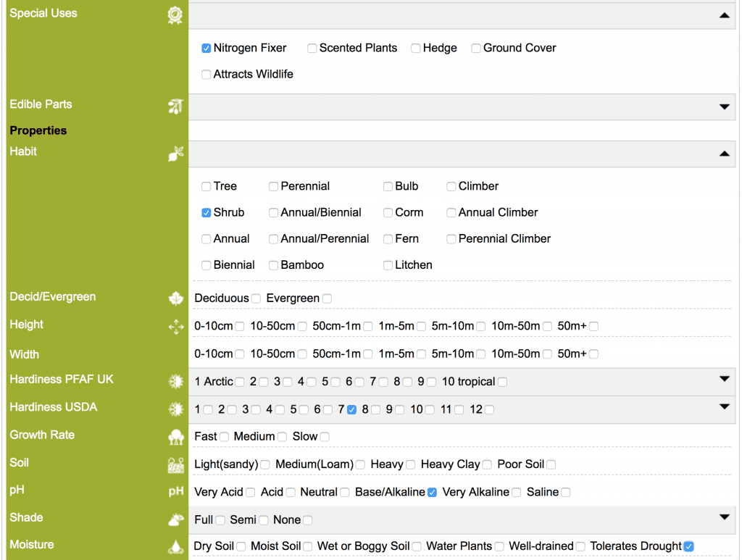Viewport: 742px width, 560px height.
Task: Check the Height 50m+ checkbox
Action: click(x=593, y=326)
